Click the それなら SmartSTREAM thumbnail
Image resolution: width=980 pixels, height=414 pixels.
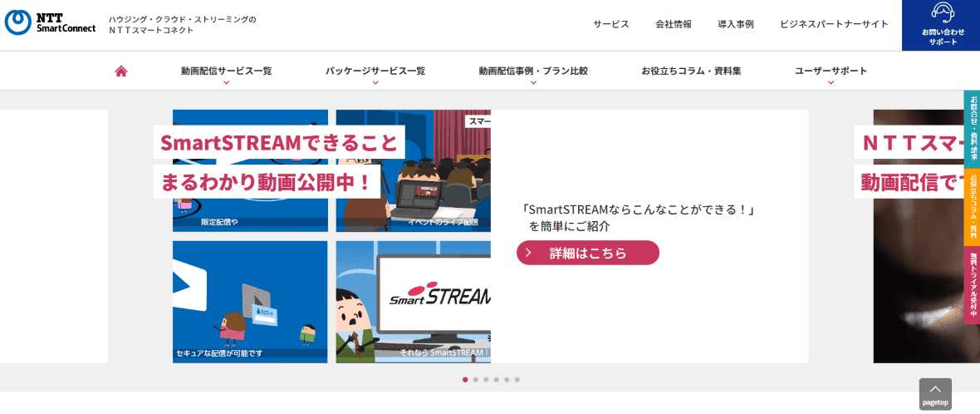click(413, 302)
